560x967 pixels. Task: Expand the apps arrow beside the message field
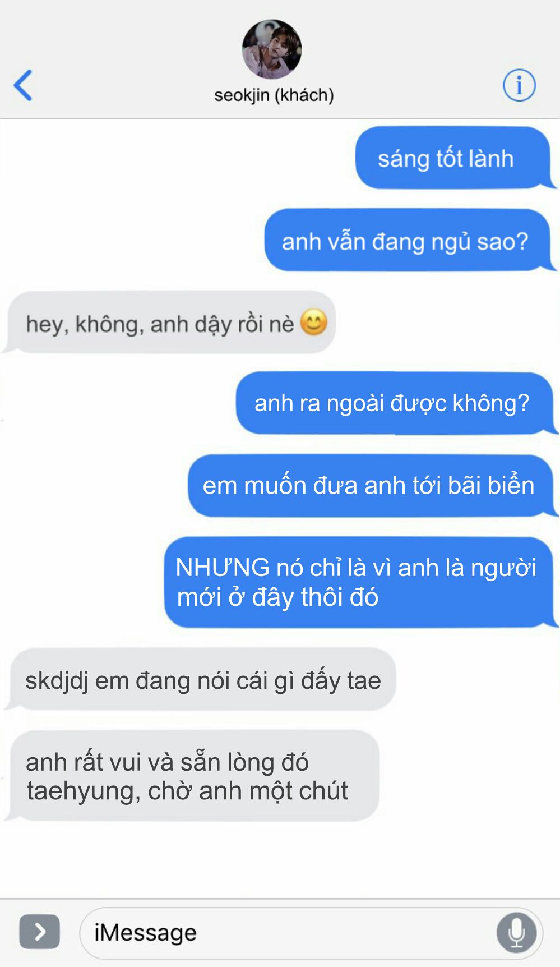click(x=39, y=932)
